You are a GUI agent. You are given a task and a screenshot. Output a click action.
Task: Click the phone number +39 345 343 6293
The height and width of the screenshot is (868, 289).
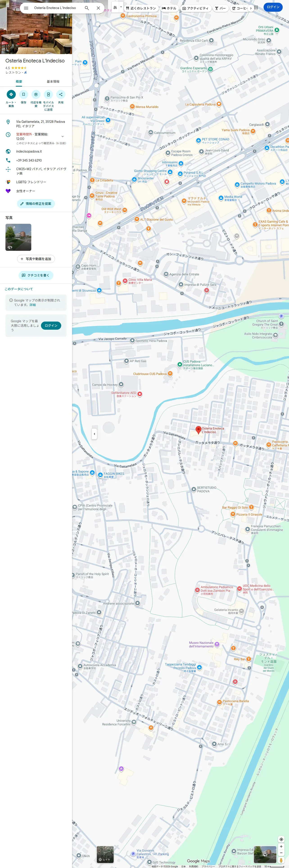tap(36, 160)
